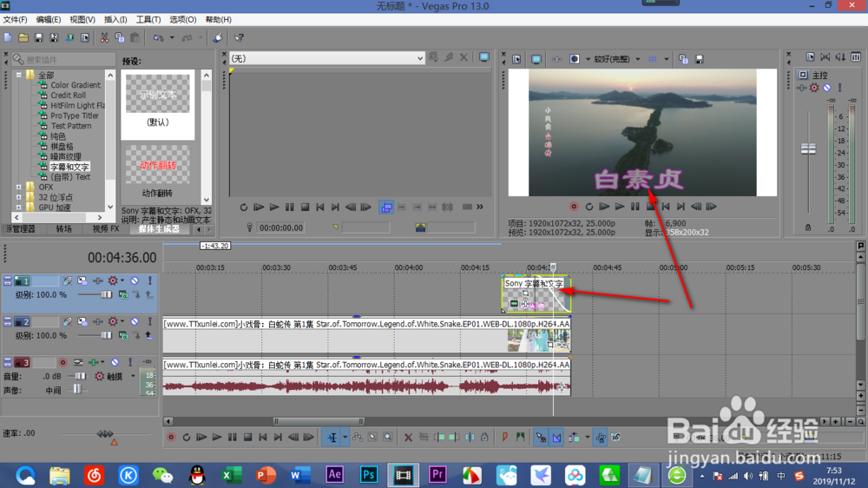This screenshot has width=868, height=488.
Task: Click the Save icon in main toolbar
Action: (39, 37)
